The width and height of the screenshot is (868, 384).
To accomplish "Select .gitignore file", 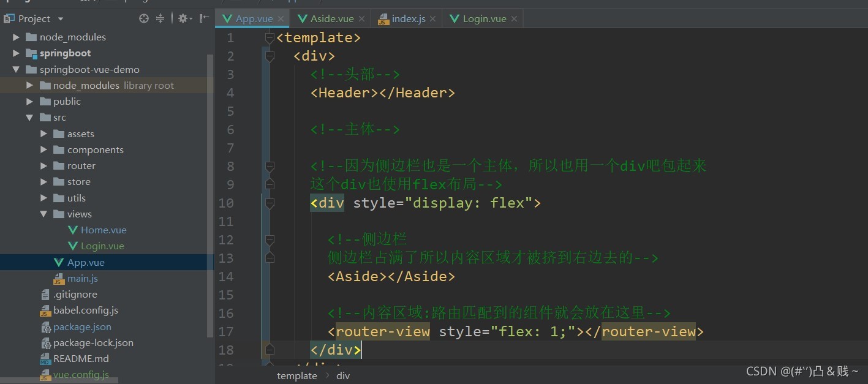I will (75, 295).
